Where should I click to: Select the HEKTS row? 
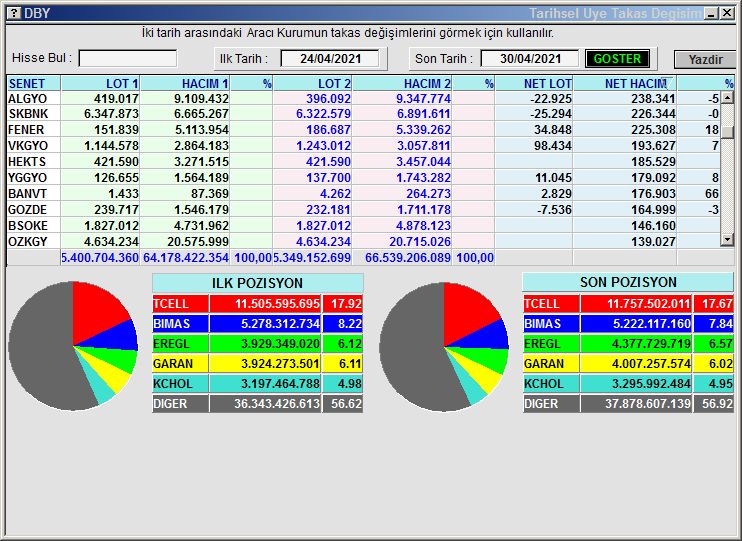(x=363, y=162)
